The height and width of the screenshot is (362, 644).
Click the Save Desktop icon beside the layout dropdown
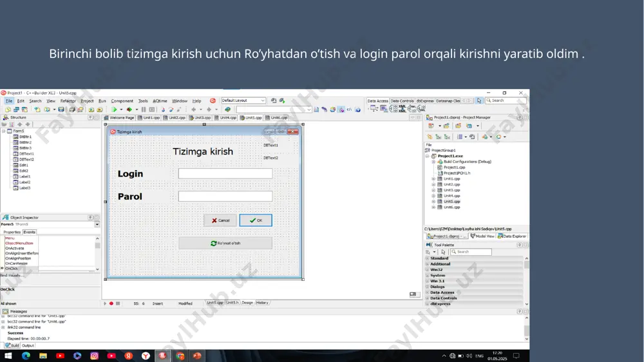[x=274, y=100]
